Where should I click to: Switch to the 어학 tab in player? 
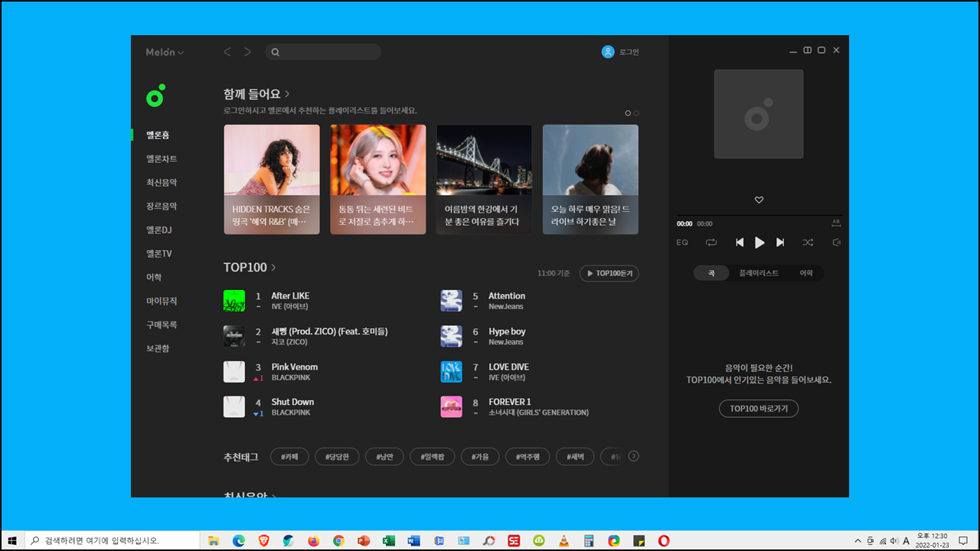point(806,273)
